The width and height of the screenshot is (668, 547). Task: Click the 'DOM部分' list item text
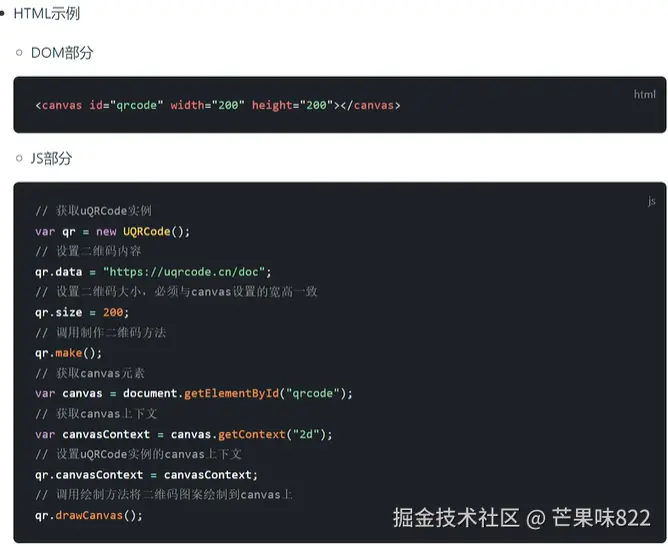coord(62,53)
